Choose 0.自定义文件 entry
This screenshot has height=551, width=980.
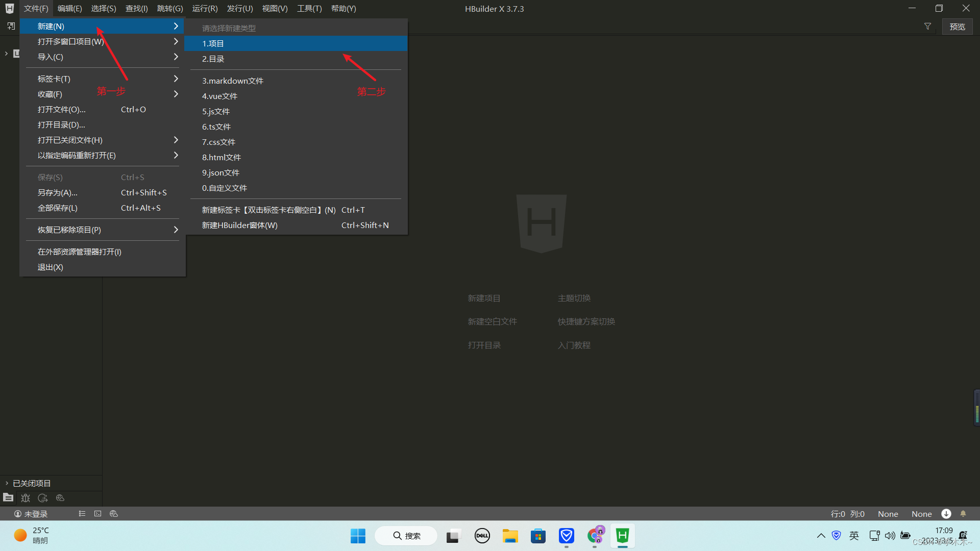coord(296,188)
